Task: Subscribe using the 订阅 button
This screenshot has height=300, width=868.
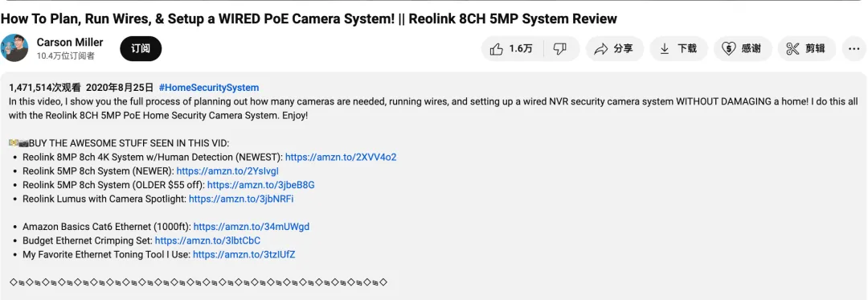Action: (141, 49)
